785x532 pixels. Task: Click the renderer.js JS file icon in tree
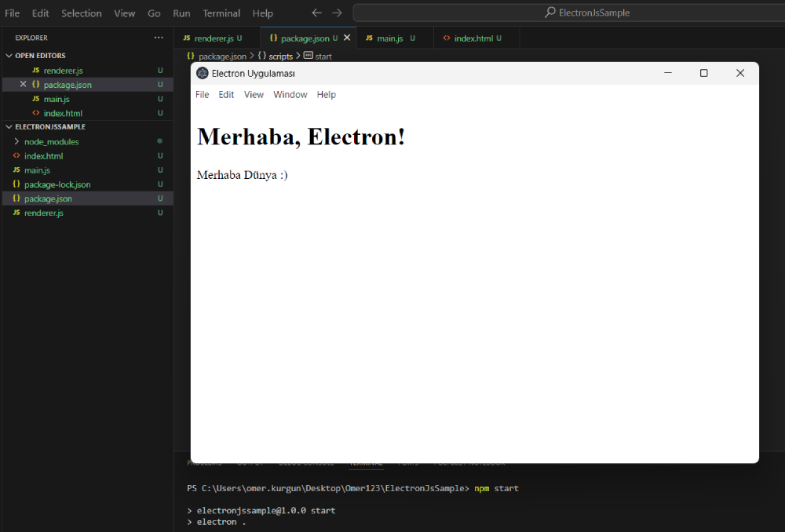pyautogui.click(x=16, y=212)
